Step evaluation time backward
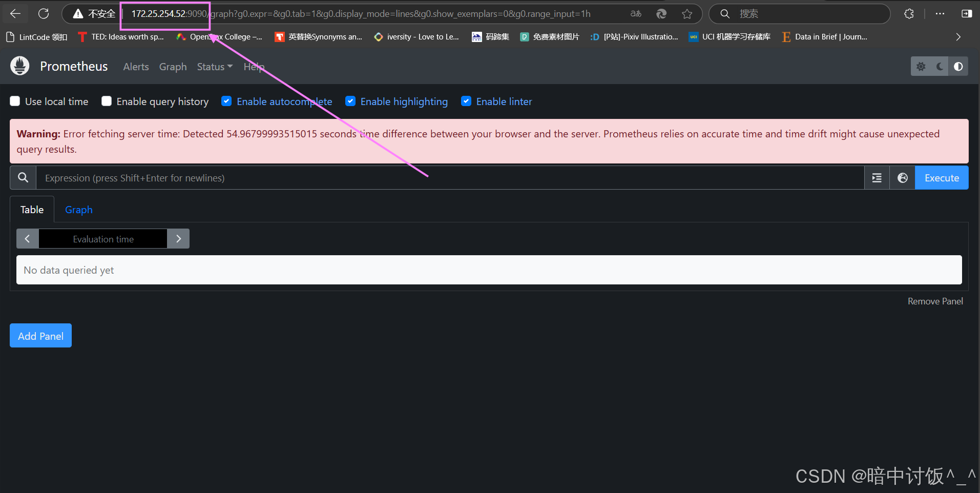Viewport: 980px width, 493px height. (x=28, y=239)
